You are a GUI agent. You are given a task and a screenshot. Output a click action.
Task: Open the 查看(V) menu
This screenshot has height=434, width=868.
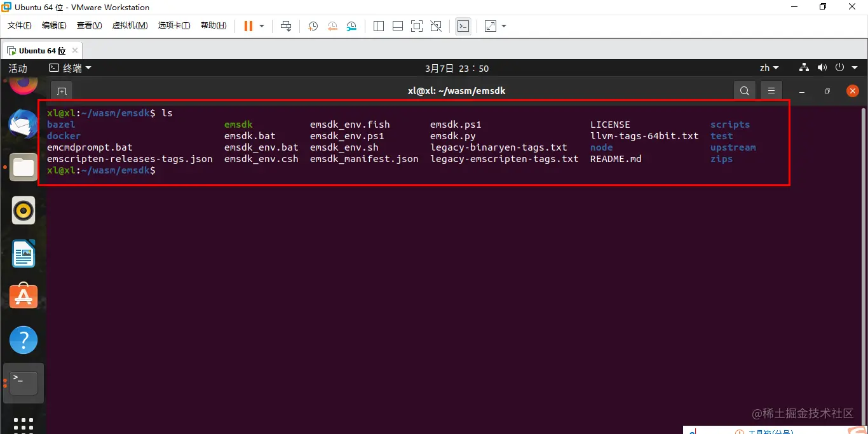(89, 25)
